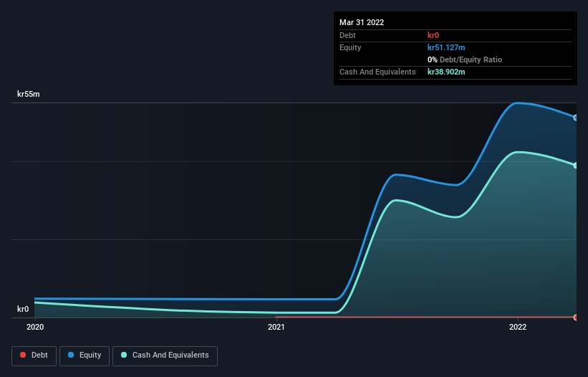Click the 2022 x-axis label

click(x=518, y=327)
